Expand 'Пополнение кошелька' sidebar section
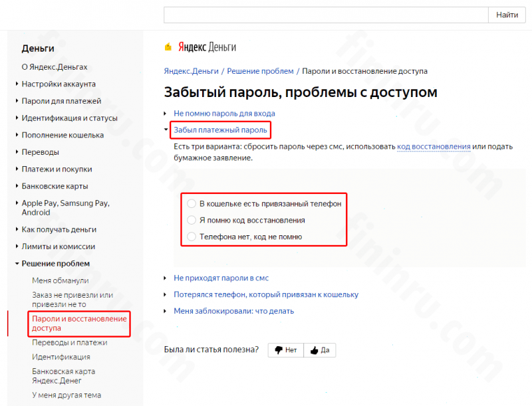532x406 pixels. click(x=17, y=134)
